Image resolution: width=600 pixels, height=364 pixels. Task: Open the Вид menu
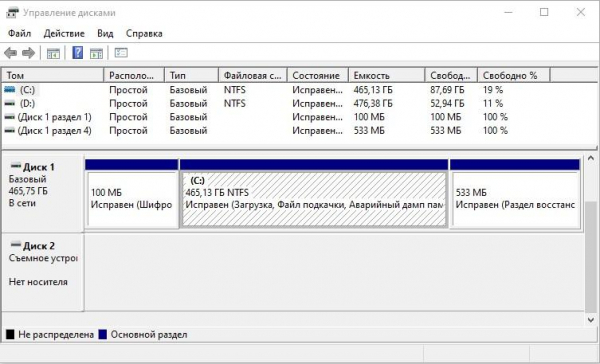pyautogui.click(x=105, y=34)
